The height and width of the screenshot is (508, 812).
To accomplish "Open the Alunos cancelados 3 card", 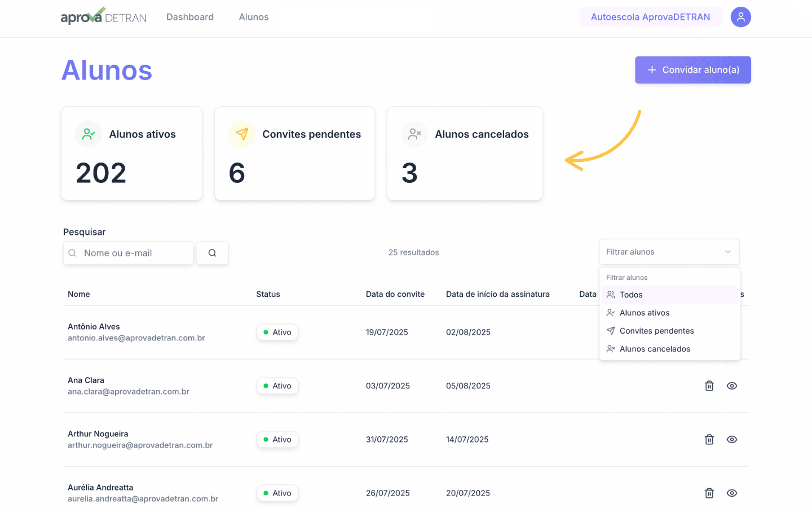I will point(465,154).
